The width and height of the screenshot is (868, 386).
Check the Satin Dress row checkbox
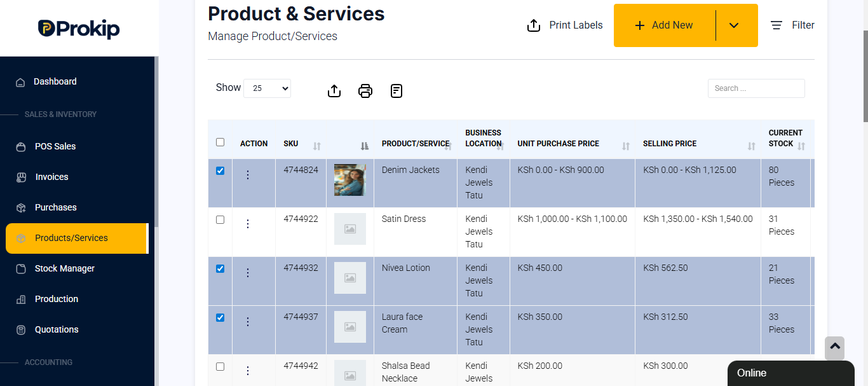click(220, 219)
